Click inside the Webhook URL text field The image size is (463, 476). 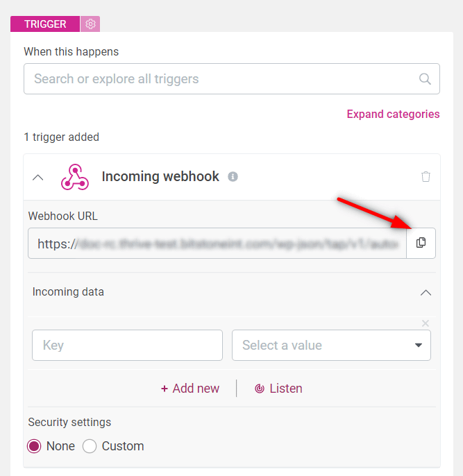pos(217,243)
